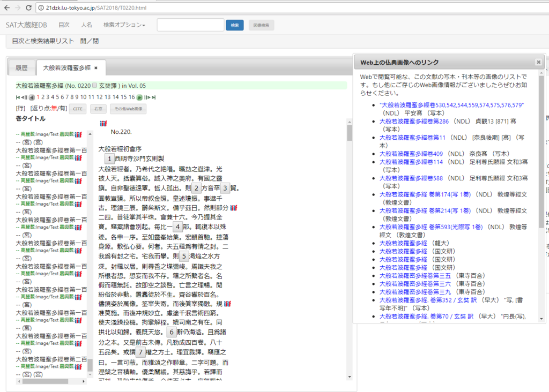549x392 pixels.
Task: Tick the checkbox next to No. 0220
Action: point(94,85)
